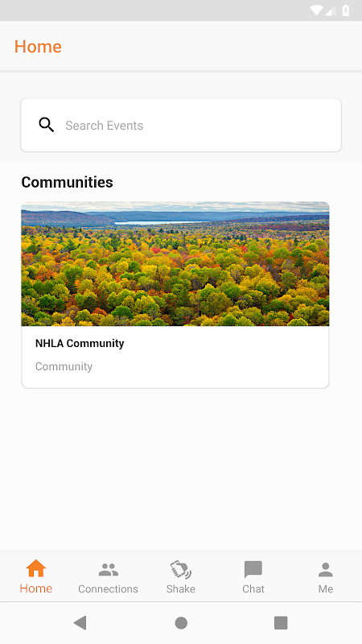Image resolution: width=362 pixels, height=644 pixels.
Task: Switch to the Me tab label
Action: [x=326, y=588]
